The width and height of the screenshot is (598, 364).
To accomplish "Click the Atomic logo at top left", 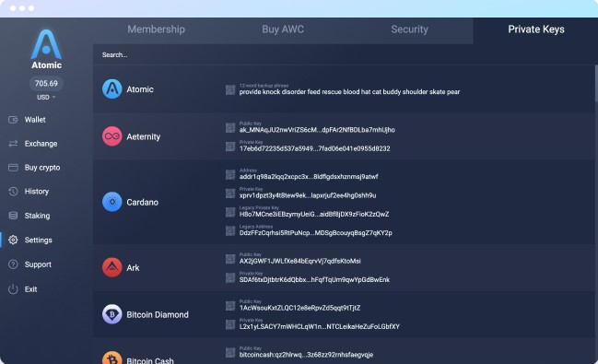I will [x=46, y=49].
